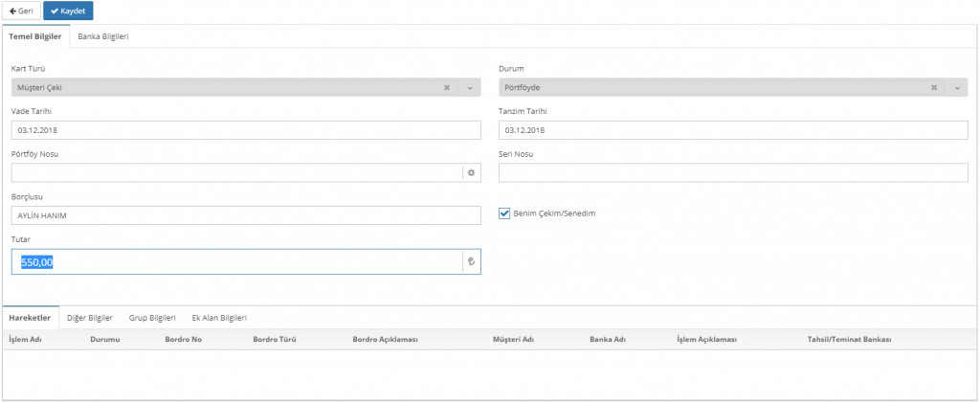Click the Borçlusu field with AYLİN HANIM
Viewport: 980px width, 403px height.
(245, 215)
